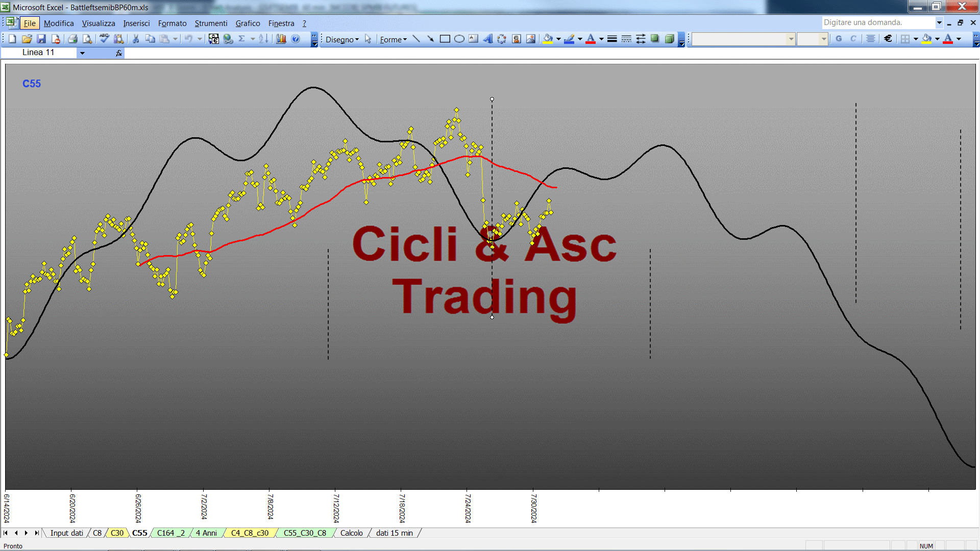
Task: Open the Disegno drawing menu
Action: pos(342,39)
